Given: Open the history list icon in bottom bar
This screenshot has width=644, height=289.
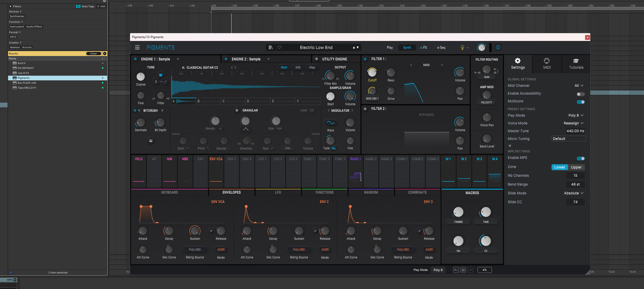Looking at the screenshot, I should click(463, 270).
